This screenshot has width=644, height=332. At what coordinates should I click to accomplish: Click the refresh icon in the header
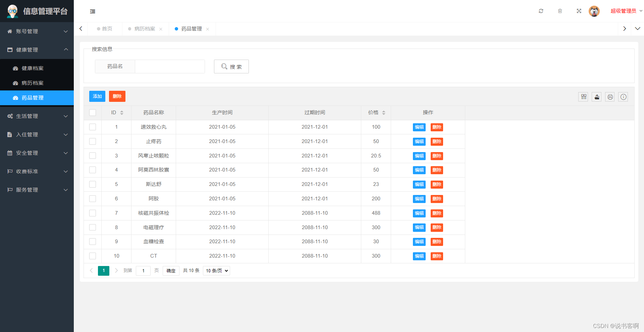(x=541, y=11)
